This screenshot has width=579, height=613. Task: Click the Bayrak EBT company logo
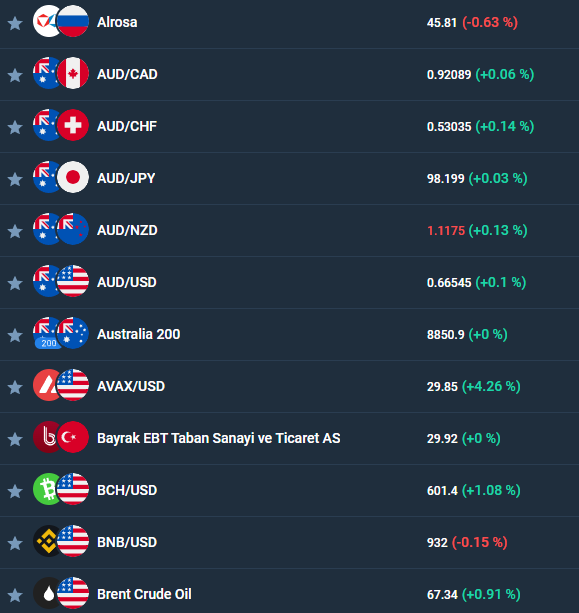[x=46, y=437]
